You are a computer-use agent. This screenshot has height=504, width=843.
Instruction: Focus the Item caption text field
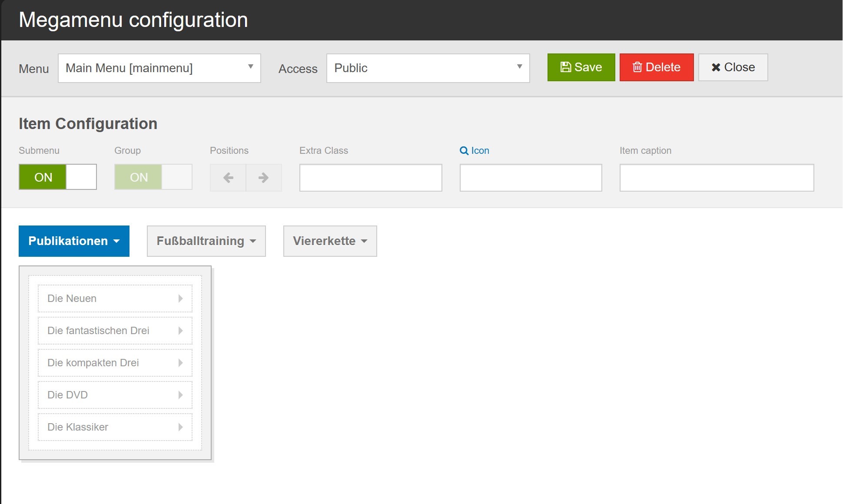(716, 178)
